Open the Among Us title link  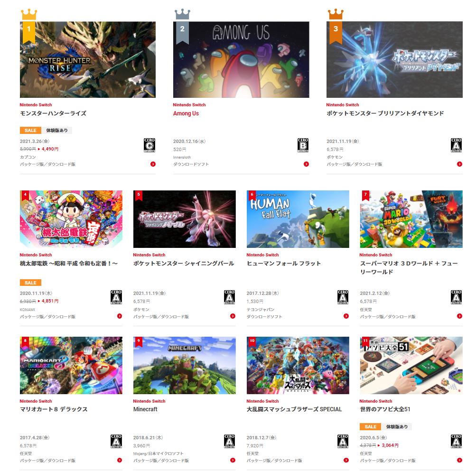186,114
